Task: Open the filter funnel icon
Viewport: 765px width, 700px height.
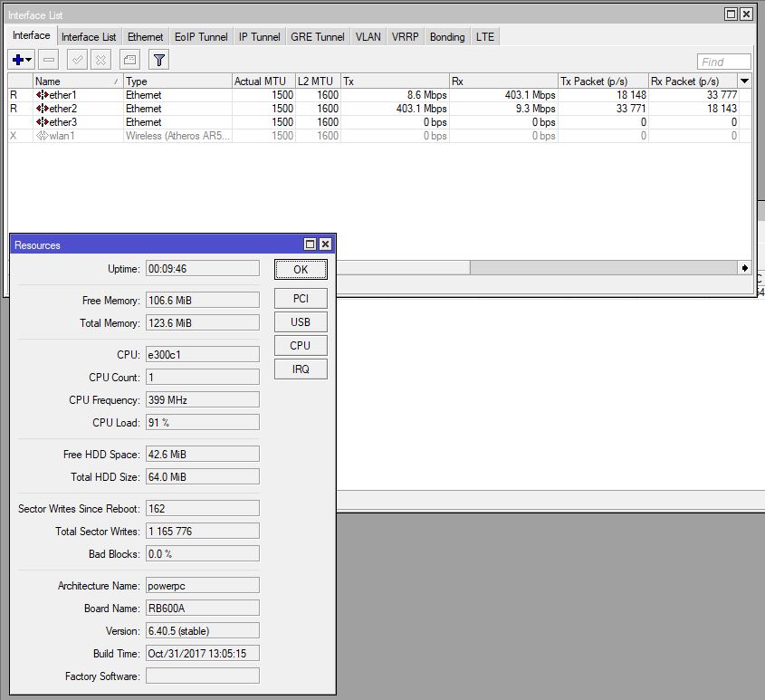Action: [159, 60]
